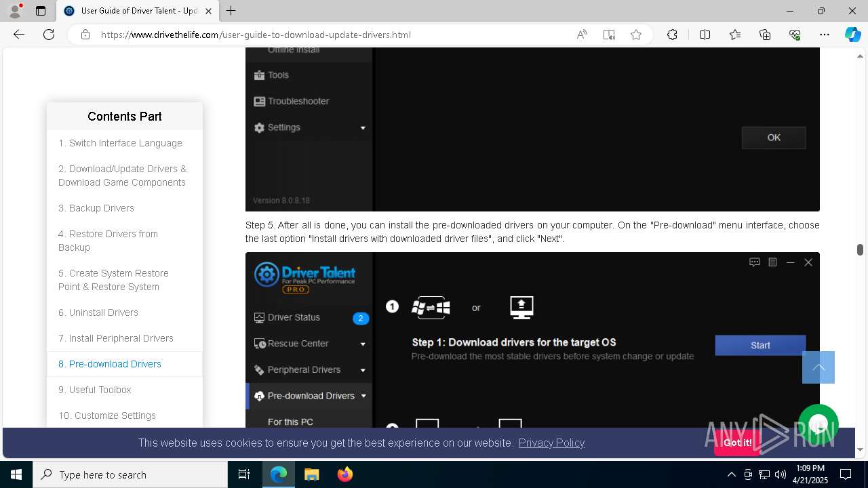This screenshot has width=868, height=488.
Task: Open the network status tray icon
Action: pyautogui.click(x=764, y=474)
